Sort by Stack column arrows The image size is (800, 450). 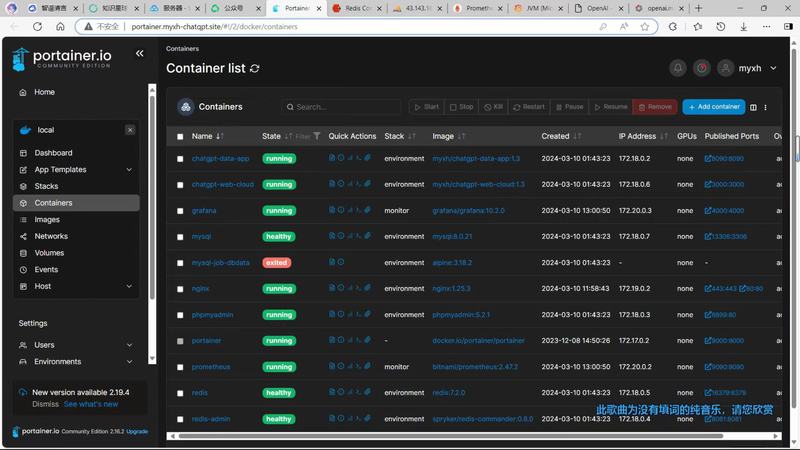pyautogui.click(x=412, y=136)
